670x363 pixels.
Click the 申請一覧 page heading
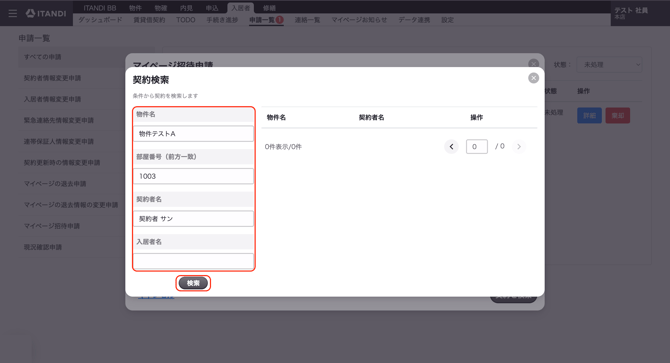coord(34,38)
